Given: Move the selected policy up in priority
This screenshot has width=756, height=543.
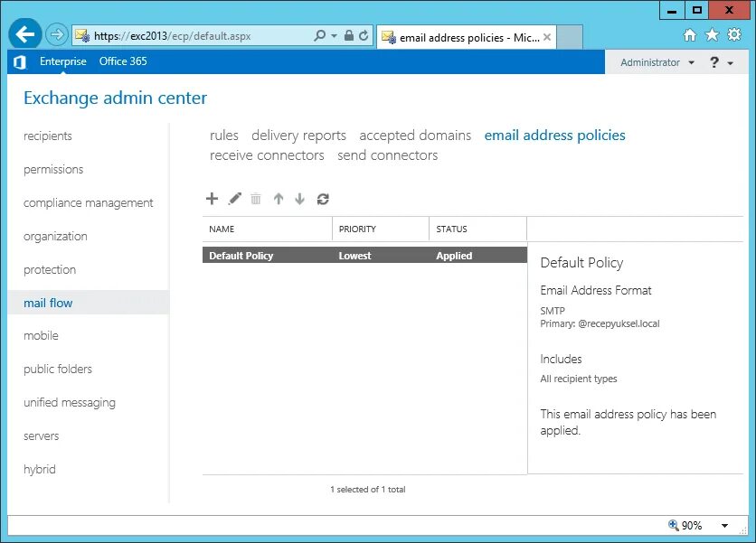Looking at the screenshot, I should [279, 199].
